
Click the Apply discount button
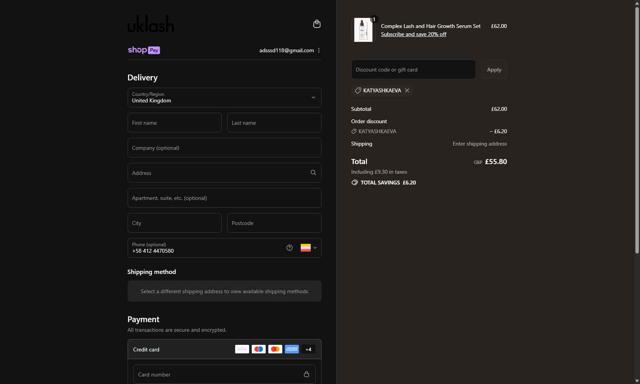click(x=494, y=70)
